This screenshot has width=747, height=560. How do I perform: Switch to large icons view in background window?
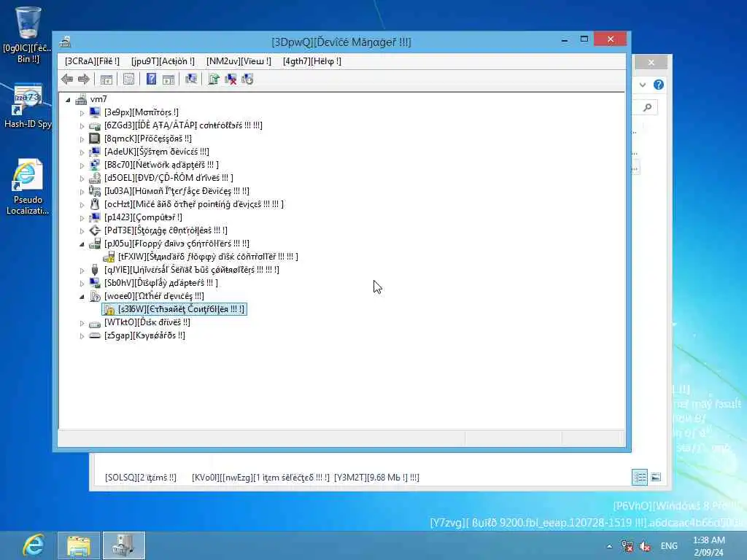(x=656, y=477)
